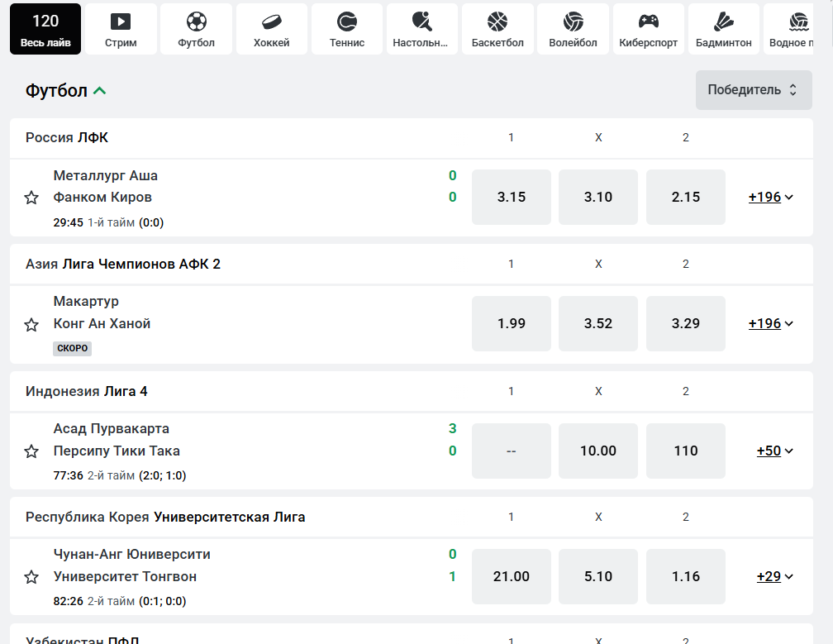Choose the Теннис ball icon
This screenshot has height=644, width=833.
coord(346,21)
